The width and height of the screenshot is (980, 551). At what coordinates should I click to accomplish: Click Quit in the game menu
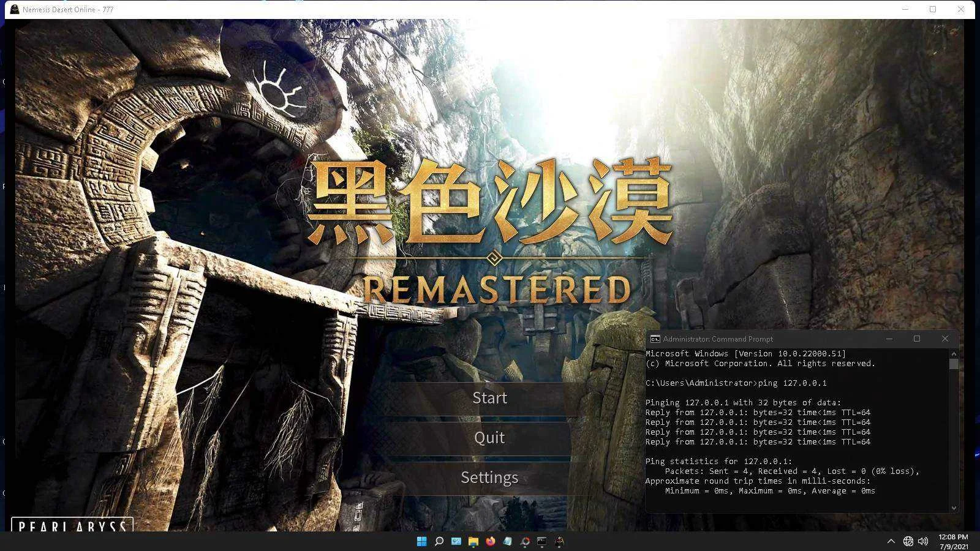click(x=489, y=438)
